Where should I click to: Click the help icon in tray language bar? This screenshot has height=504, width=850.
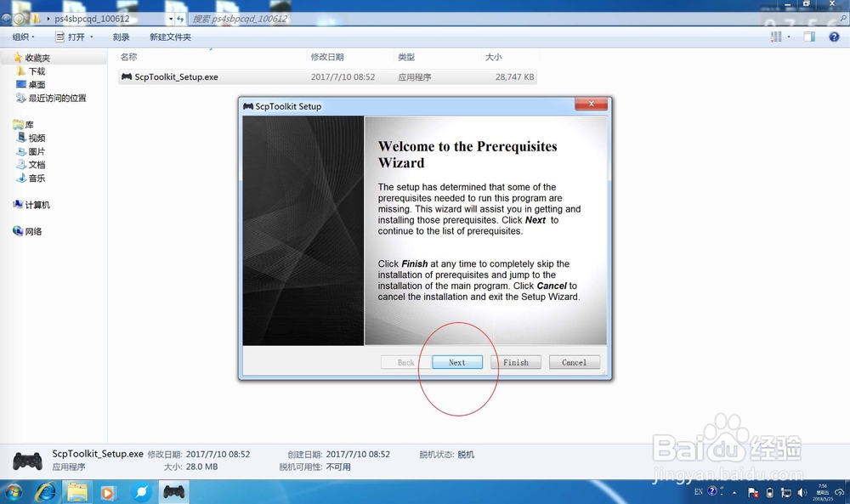711,491
